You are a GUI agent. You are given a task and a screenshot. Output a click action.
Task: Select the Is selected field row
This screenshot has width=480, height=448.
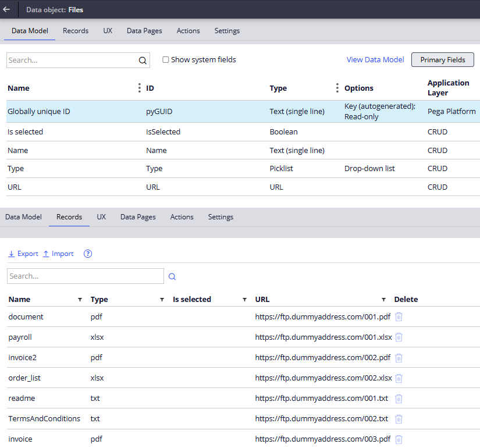(x=243, y=131)
